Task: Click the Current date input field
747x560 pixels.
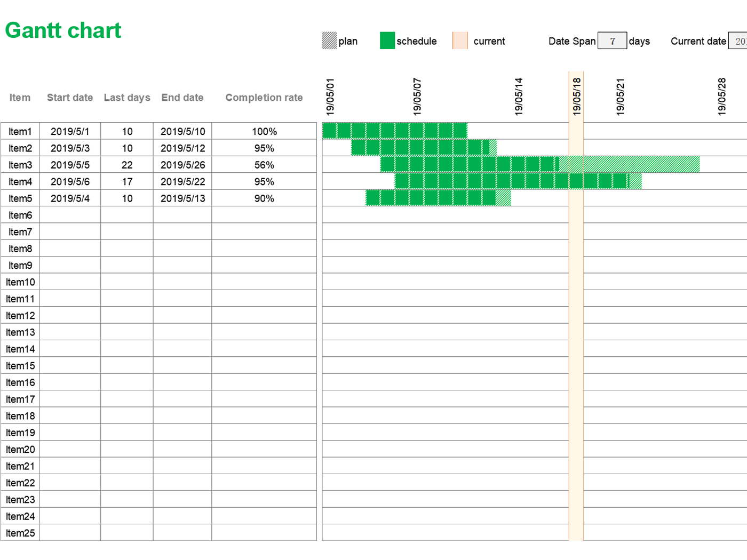Action: click(x=737, y=41)
